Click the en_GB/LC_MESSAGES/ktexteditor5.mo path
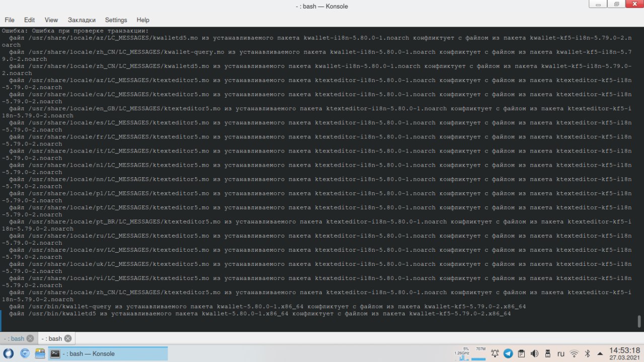 (124, 108)
